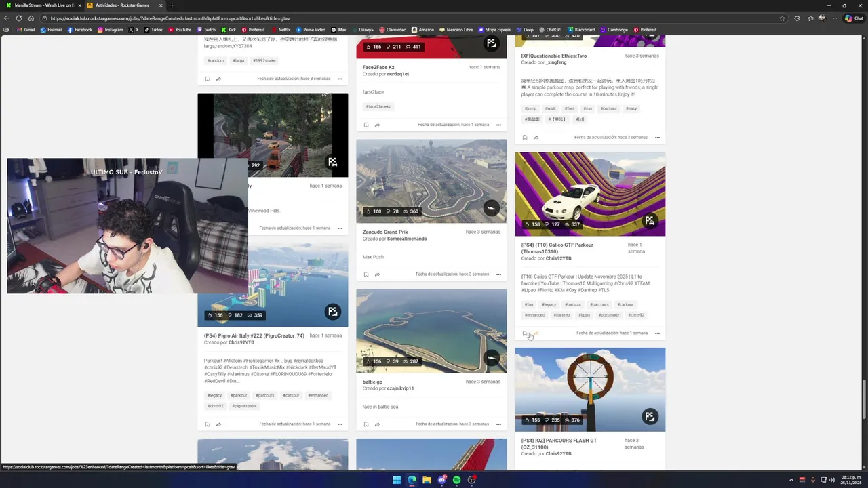The image size is (868, 488).
Task: Open more options for Calico GTF Parkour
Action: [657, 333]
